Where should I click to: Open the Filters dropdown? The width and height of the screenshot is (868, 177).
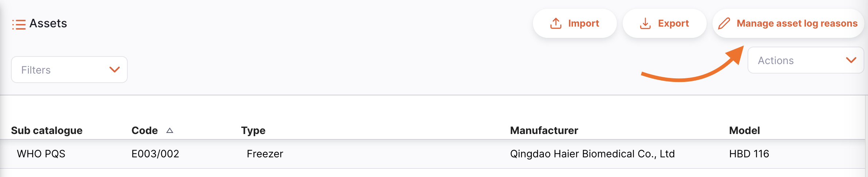(x=69, y=70)
